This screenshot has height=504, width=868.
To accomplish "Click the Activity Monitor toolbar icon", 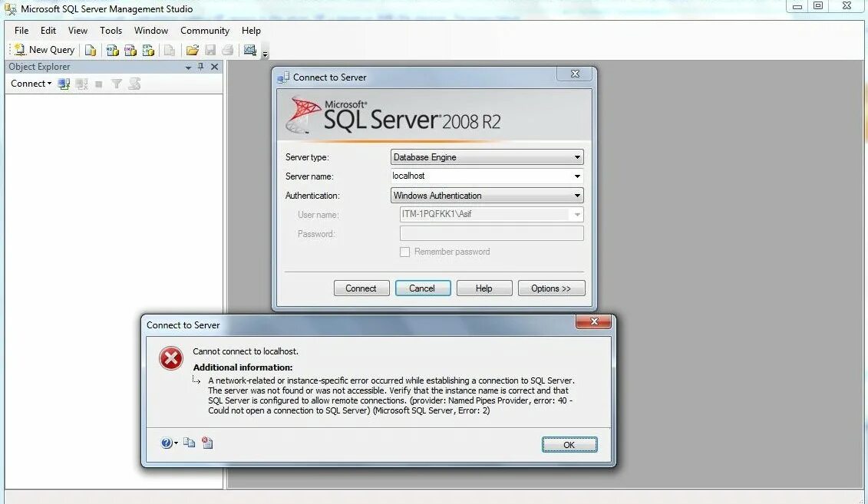I will (249, 51).
